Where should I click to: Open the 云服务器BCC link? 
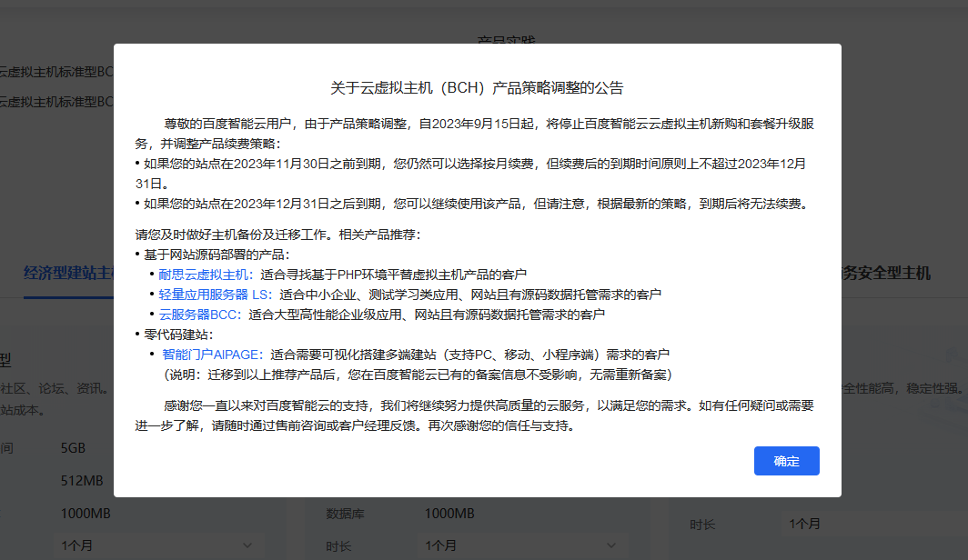coord(200,315)
